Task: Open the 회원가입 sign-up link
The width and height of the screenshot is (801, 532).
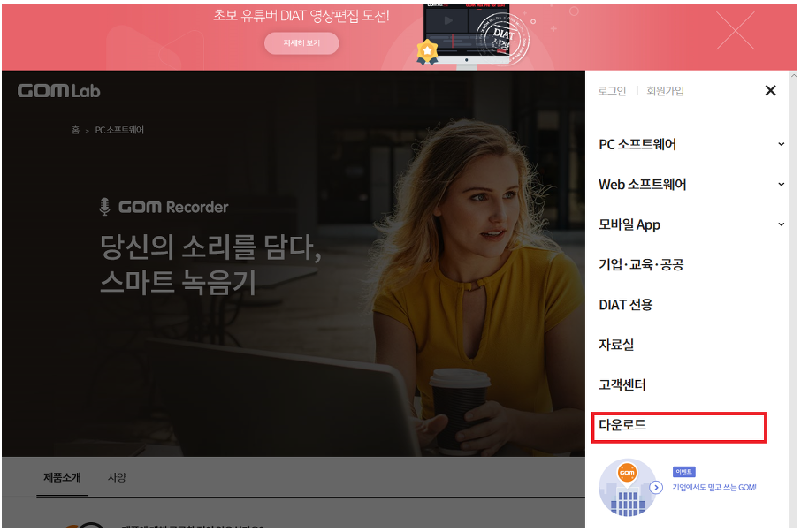Action: pyautogui.click(x=665, y=91)
